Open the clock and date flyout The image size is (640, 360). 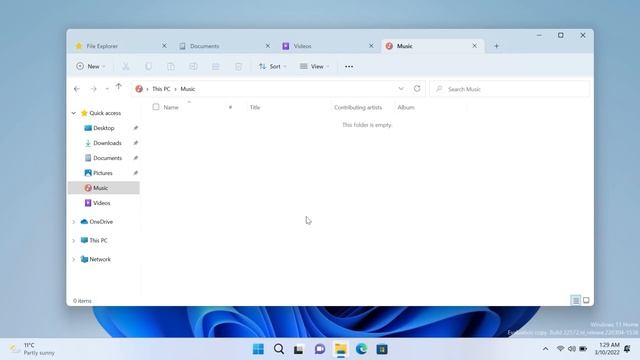coord(607,349)
